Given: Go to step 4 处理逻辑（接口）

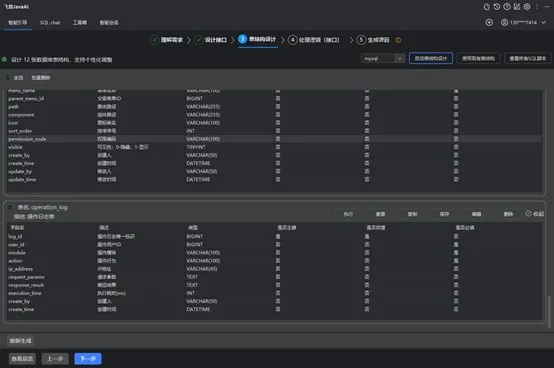Looking at the screenshot, I should point(314,40).
